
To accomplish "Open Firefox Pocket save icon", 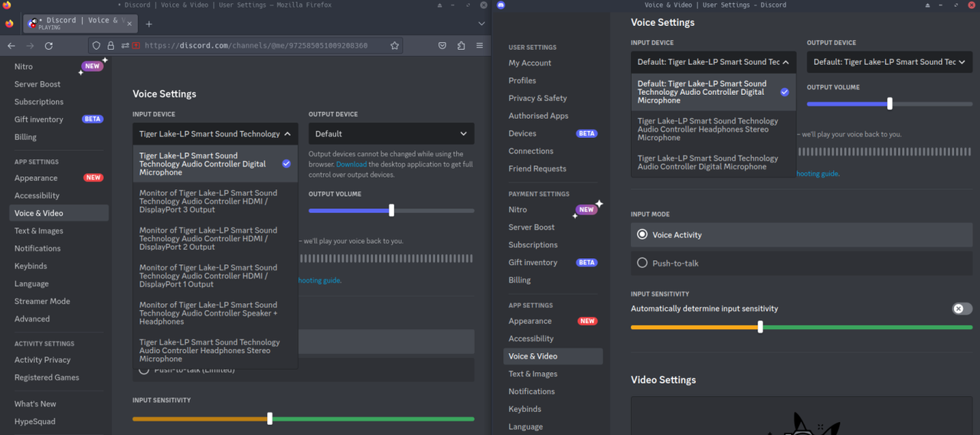I will [x=442, y=46].
